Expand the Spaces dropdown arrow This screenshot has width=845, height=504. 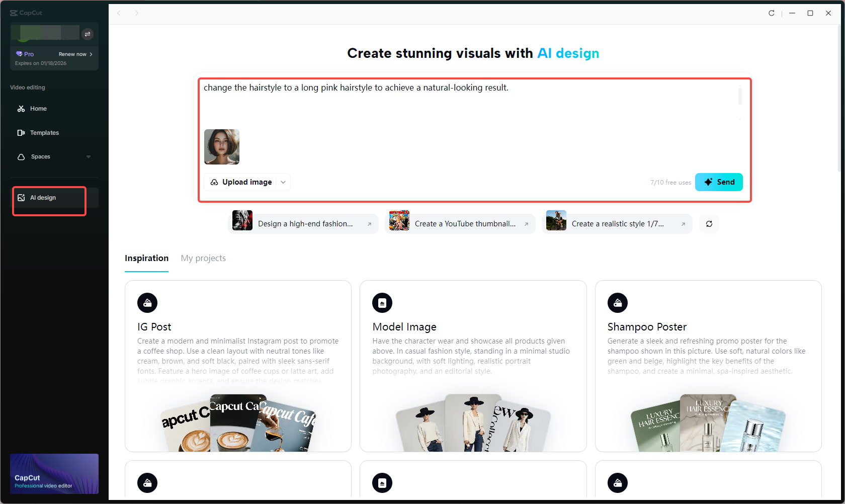pyautogui.click(x=89, y=156)
